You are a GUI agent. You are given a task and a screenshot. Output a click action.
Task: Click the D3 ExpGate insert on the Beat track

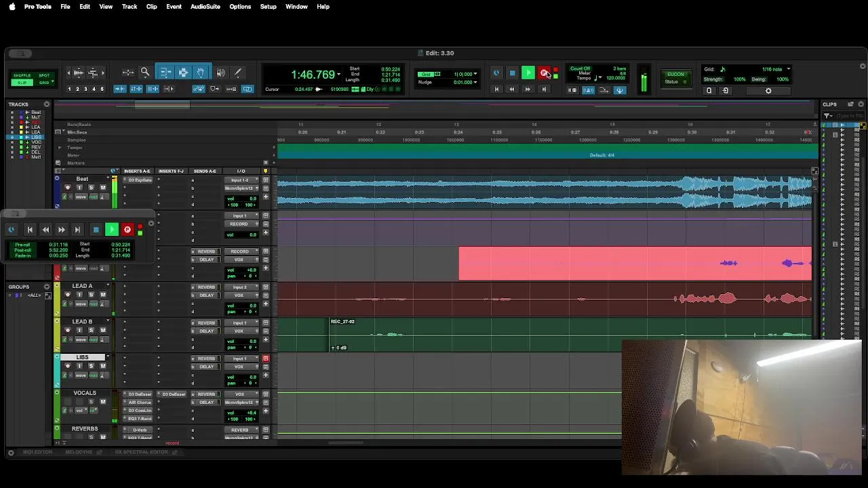[140, 180]
